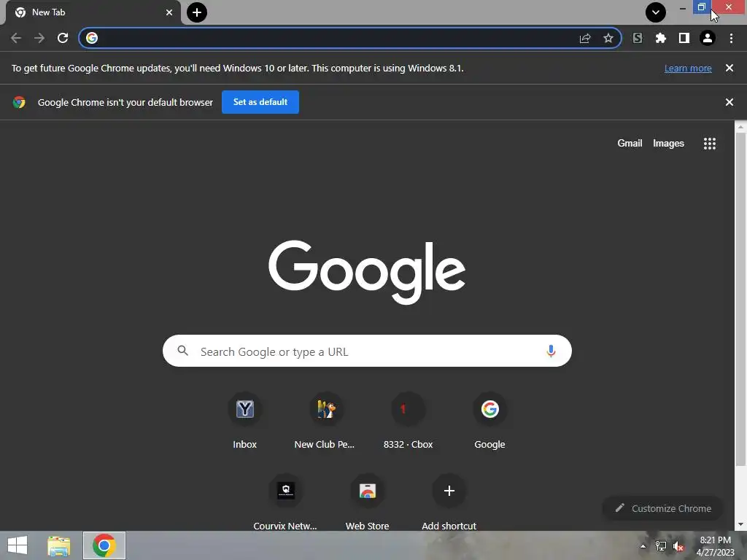Open the taskbar clock showing 8:21 PM
The width and height of the screenshot is (747, 560).
[715, 546]
